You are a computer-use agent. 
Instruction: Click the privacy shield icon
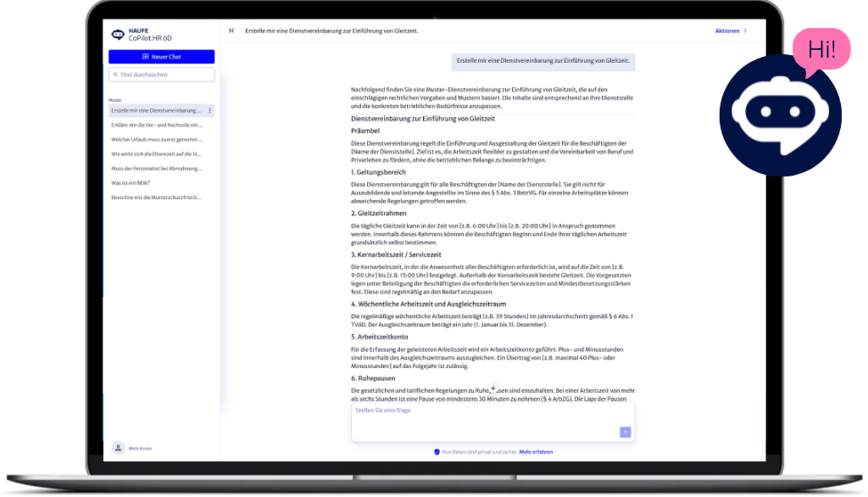point(437,452)
